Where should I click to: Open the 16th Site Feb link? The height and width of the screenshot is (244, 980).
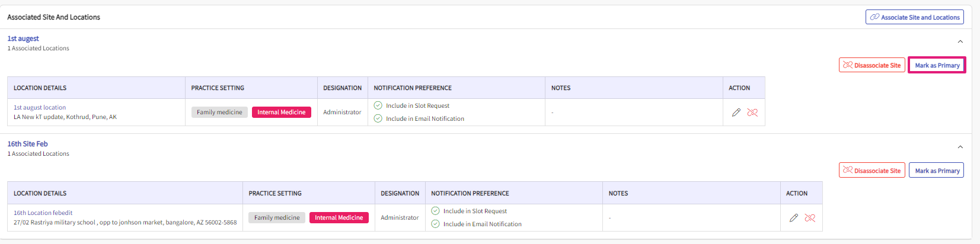click(x=27, y=144)
